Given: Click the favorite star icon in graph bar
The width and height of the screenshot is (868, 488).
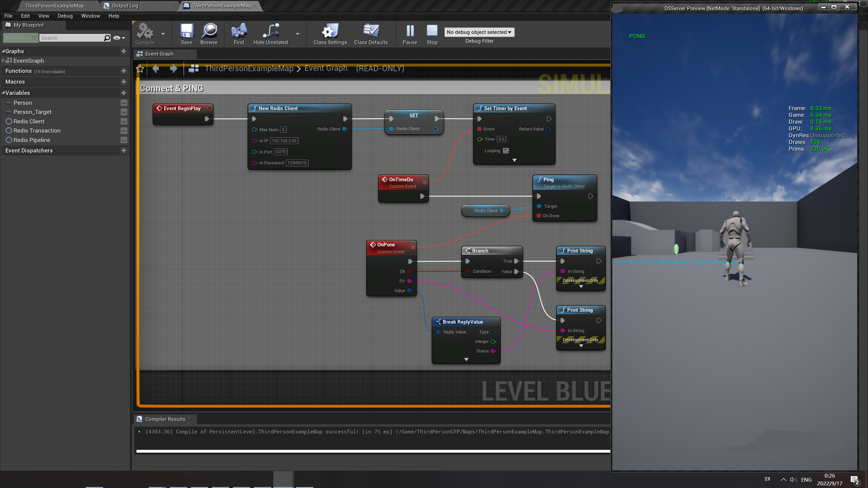Looking at the screenshot, I should [140, 69].
